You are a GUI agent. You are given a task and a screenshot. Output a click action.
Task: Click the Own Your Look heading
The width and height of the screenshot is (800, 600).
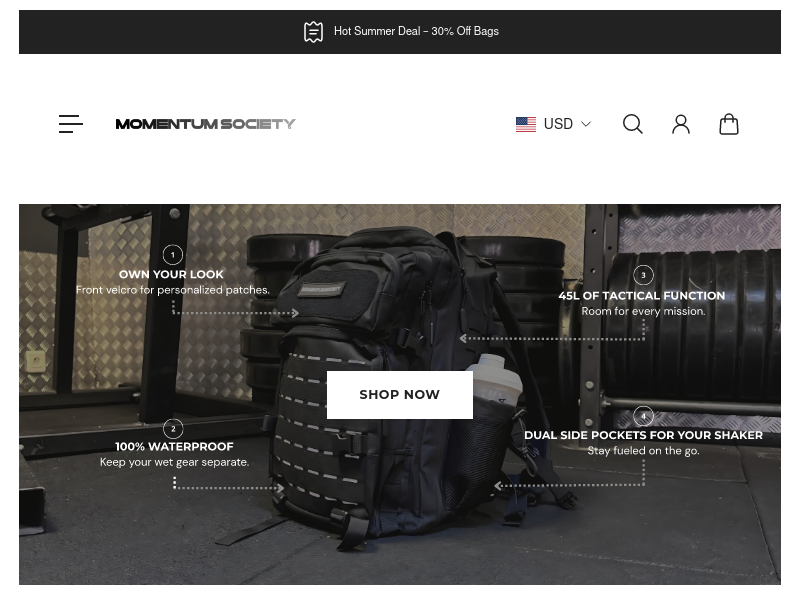pyautogui.click(x=171, y=274)
